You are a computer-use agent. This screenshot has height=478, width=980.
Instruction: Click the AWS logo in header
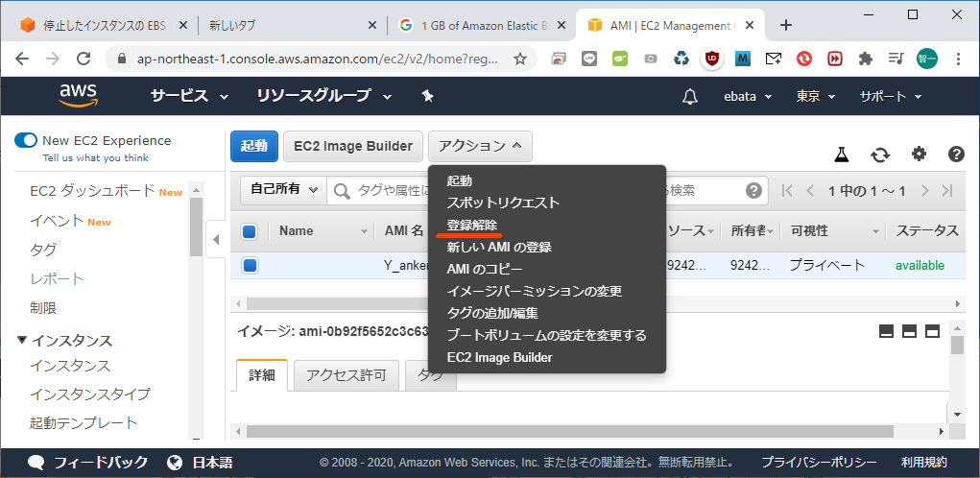(78, 95)
